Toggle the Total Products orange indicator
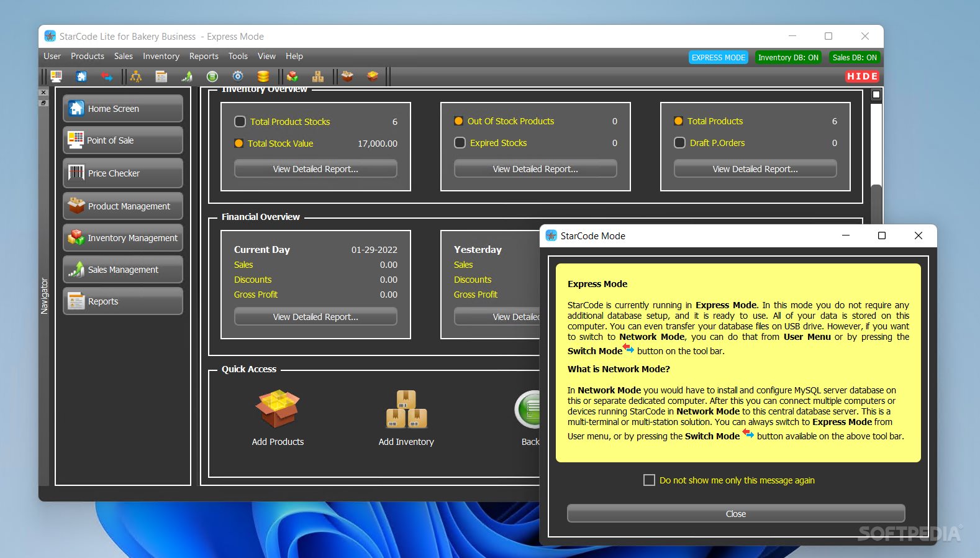The image size is (980, 558). point(678,121)
